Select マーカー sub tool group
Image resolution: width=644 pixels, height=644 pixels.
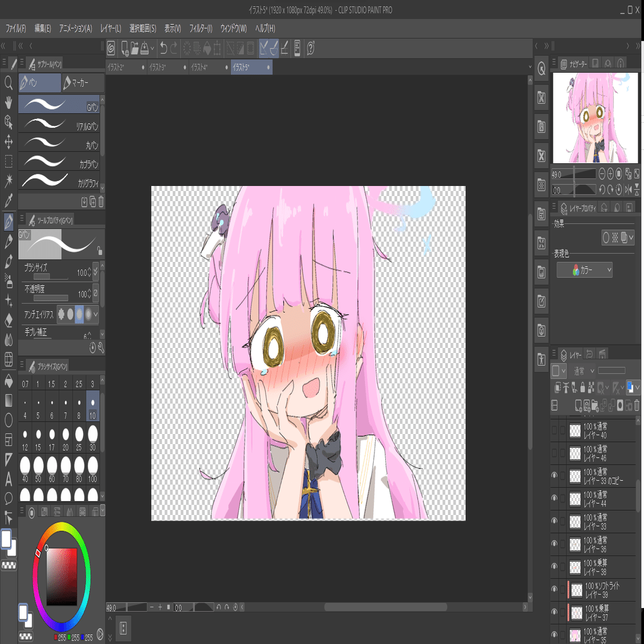click(83, 83)
